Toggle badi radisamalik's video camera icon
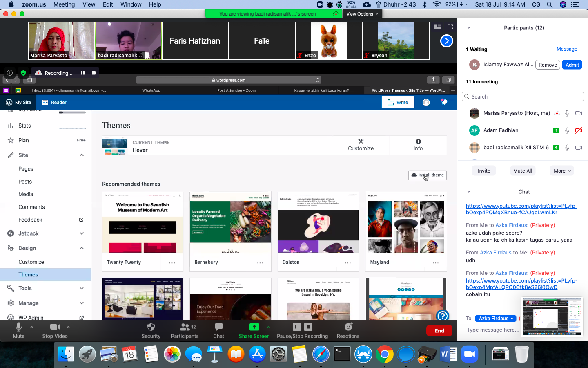Image resolution: width=588 pixels, height=368 pixels. pyautogui.click(x=579, y=148)
